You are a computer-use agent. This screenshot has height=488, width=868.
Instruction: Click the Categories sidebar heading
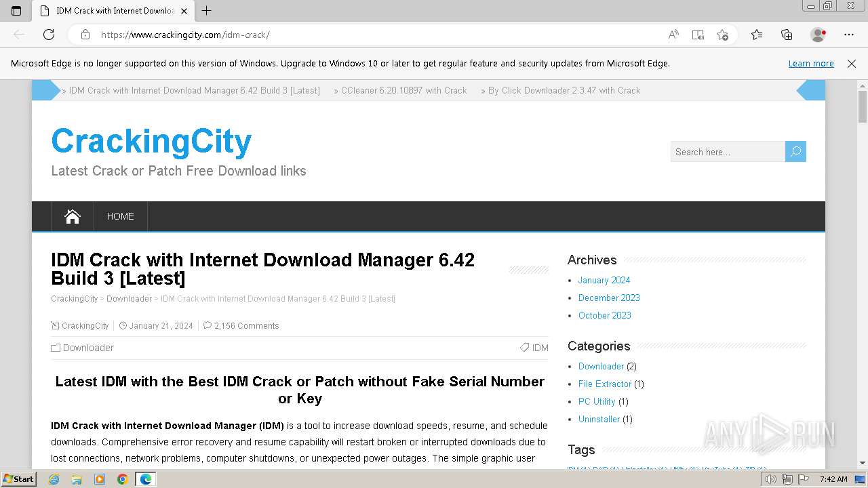tap(599, 346)
